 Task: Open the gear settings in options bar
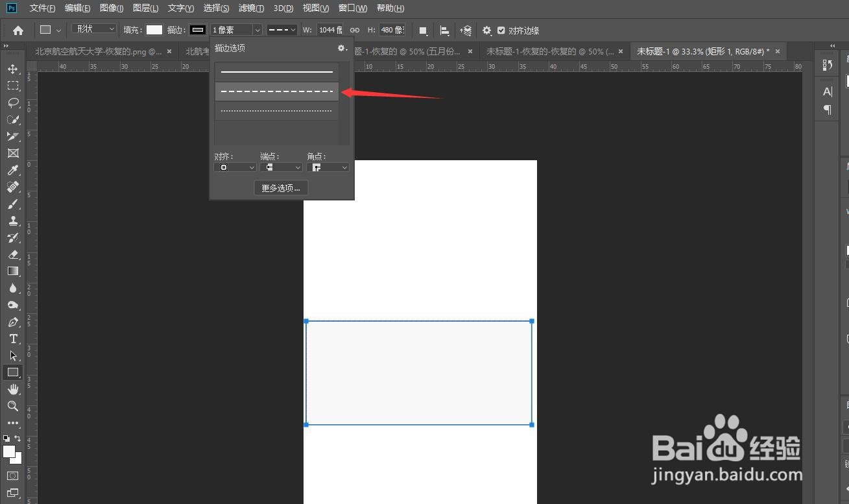click(x=486, y=30)
